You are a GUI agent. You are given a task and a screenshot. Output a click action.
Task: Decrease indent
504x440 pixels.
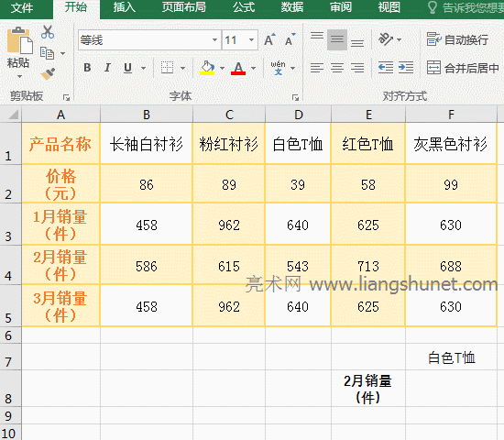[x=386, y=68]
